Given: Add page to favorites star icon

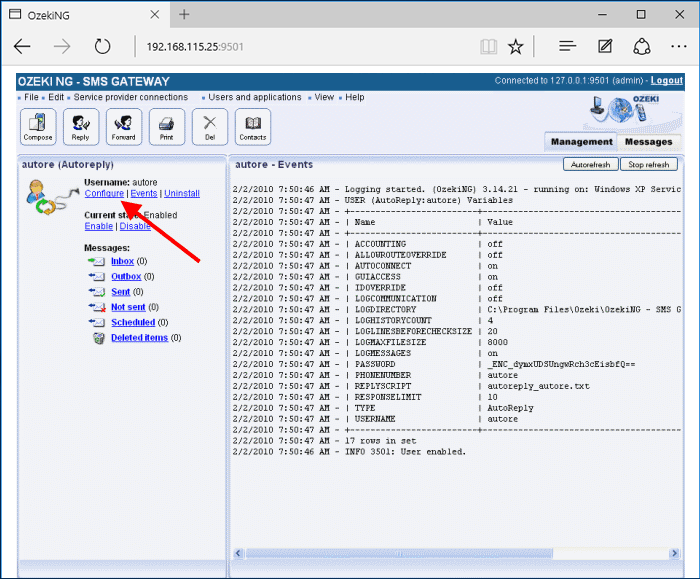Looking at the screenshot, I should [x=516, y=46].
